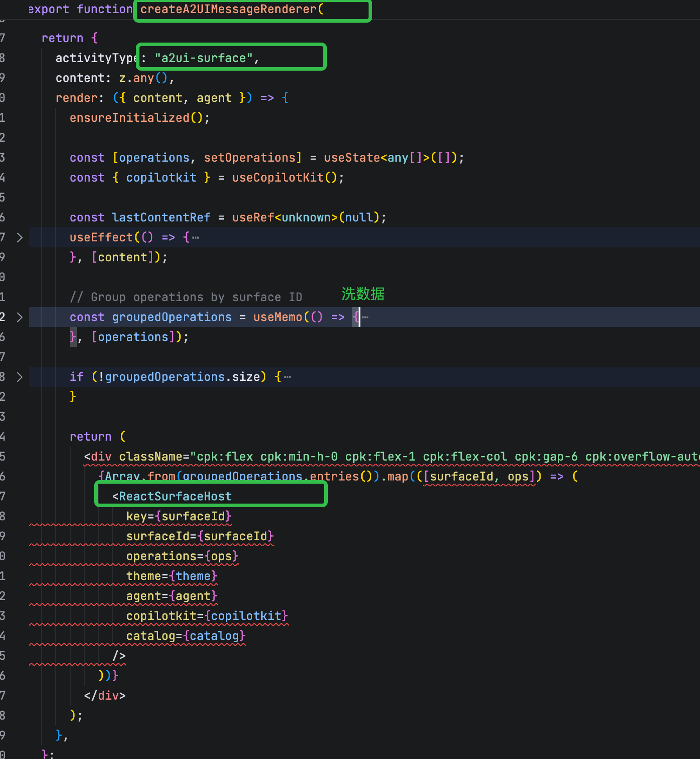Screen dimensions: 700x759
Task: Select the z.any() call on content line
Action: pos(144,78)
